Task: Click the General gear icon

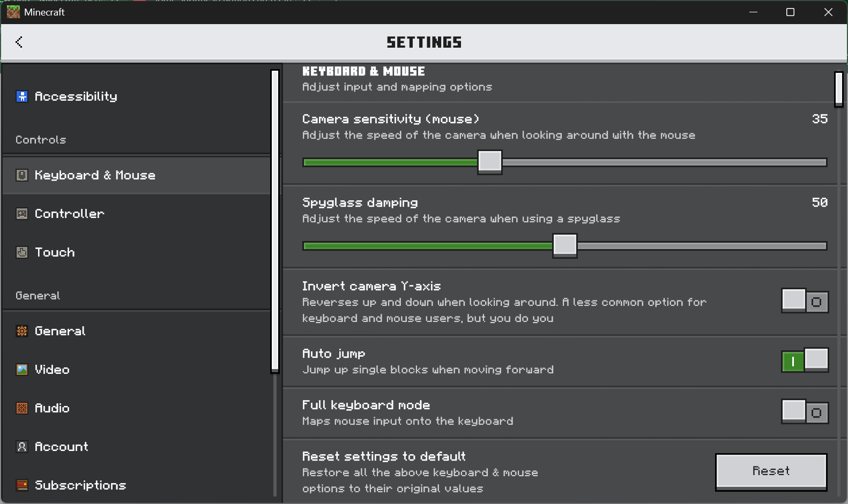Action: 22,331
